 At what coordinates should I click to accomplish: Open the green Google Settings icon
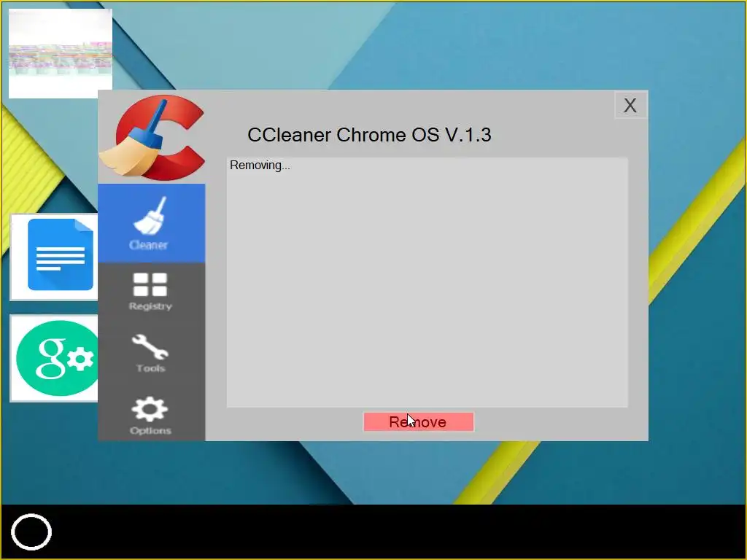(x=54, y=358)
